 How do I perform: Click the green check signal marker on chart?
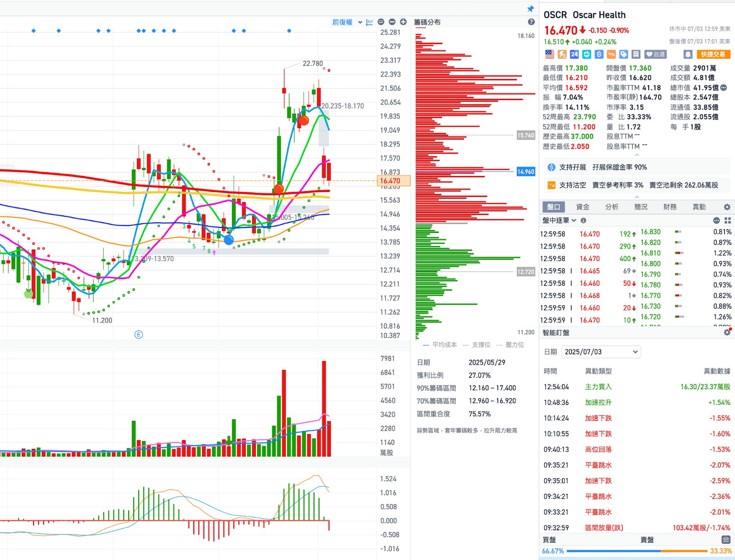coord(28,293)
